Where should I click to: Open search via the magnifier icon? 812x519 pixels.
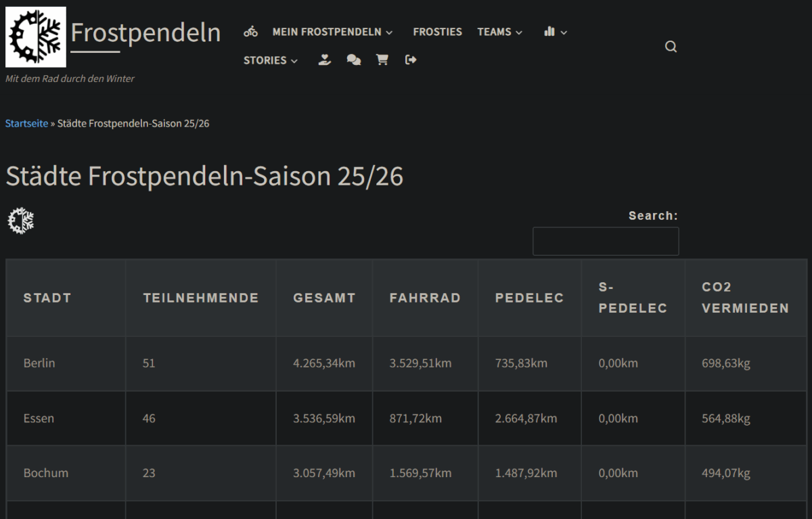(x=671, y=46)
